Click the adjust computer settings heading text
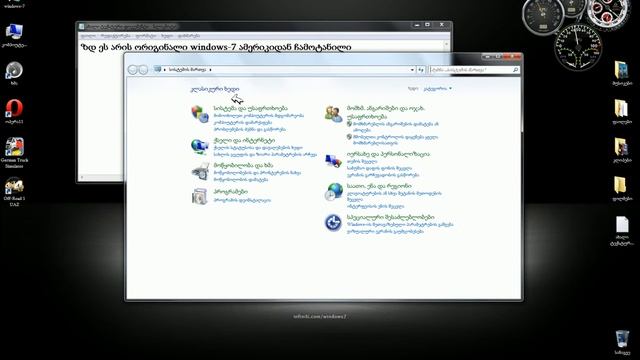The image size is (640, 360). pyautogui.click(x=215, y=89)
